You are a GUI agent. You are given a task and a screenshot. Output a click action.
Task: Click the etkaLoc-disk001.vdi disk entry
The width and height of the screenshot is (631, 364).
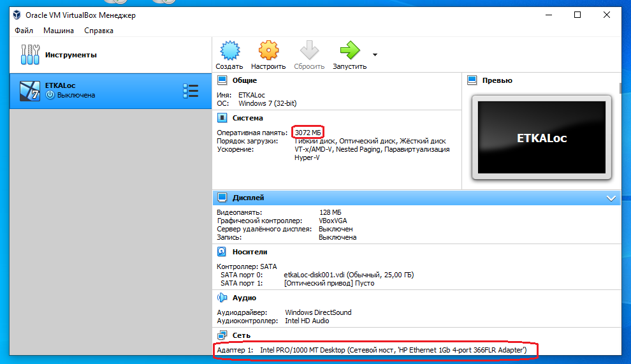click(349, 275)
